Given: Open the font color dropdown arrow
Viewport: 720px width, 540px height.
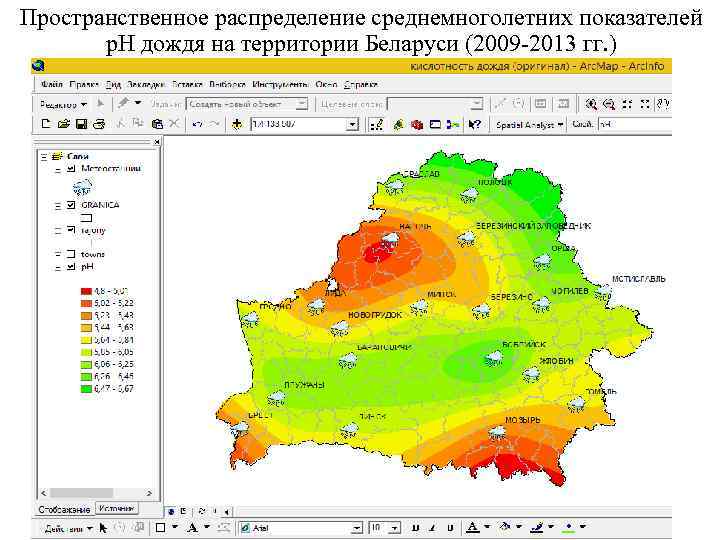Looking at the screenshot, I should (487, 527).
